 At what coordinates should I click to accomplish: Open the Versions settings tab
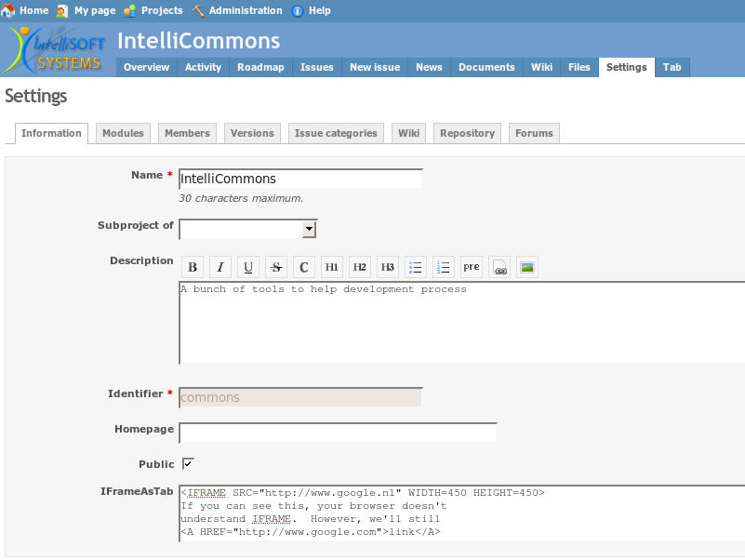252,134
